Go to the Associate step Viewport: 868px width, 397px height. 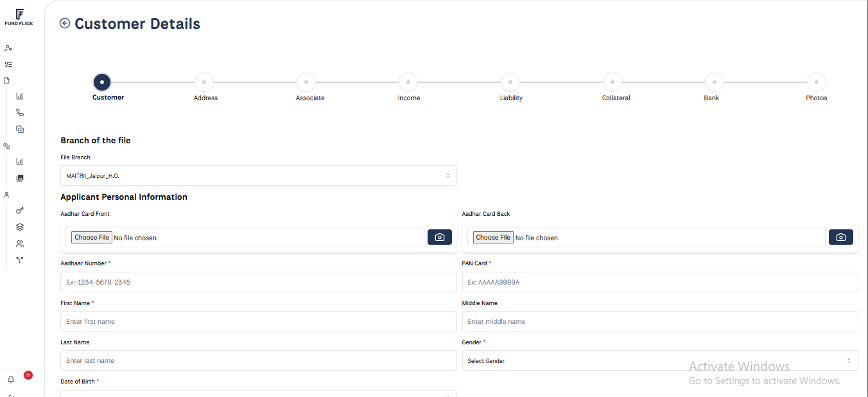tap(306, 82)
